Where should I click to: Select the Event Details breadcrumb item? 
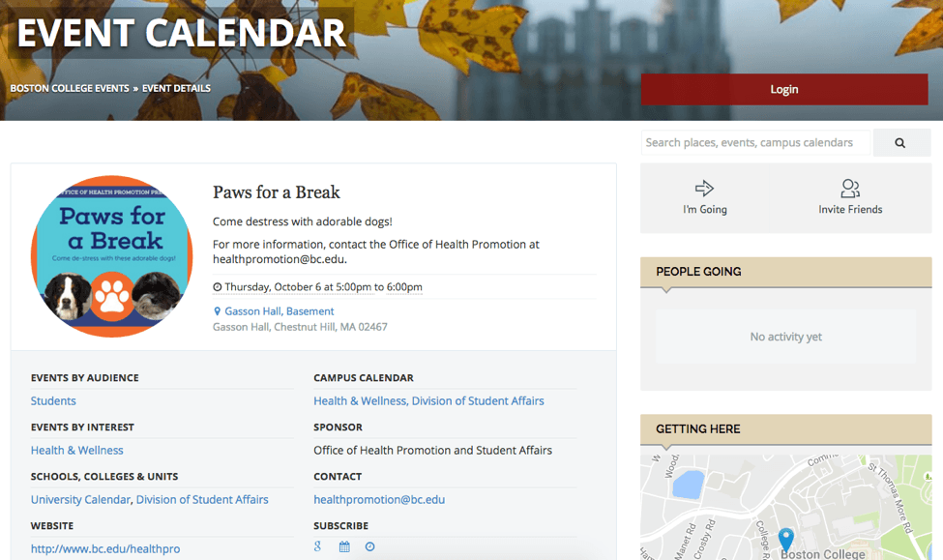pyautogui.click(x=176, y=88)
